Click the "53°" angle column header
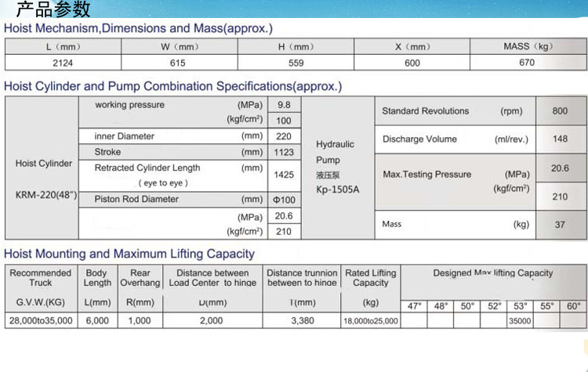 (x=521, y=306)
